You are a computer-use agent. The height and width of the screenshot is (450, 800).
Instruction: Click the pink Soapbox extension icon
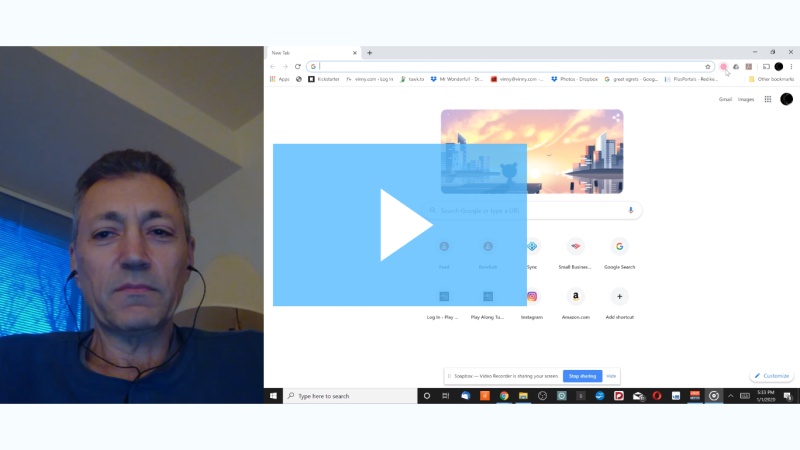click(x=723, y=67)
